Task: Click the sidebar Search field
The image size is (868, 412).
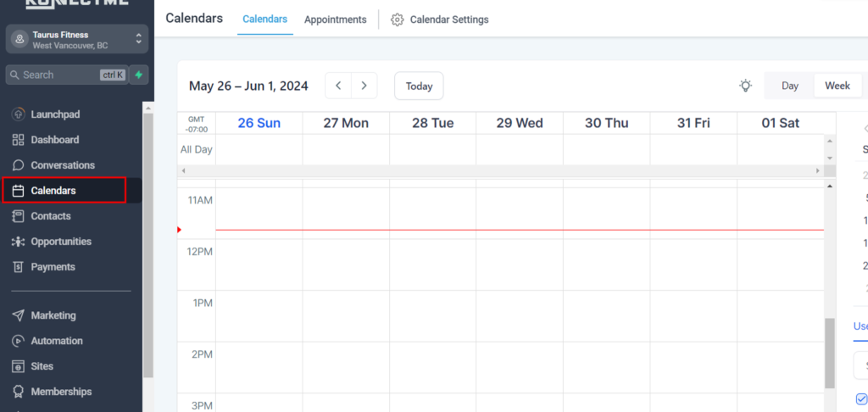Action: click(55, 75)
